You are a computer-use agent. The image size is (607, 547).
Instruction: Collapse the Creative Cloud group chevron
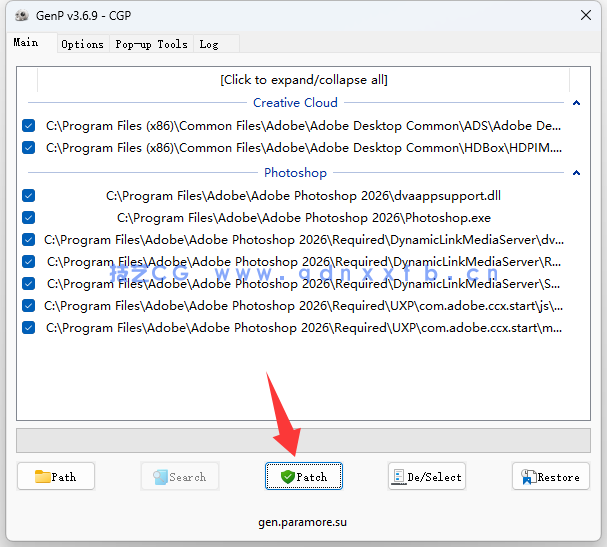tap(576, 103)
